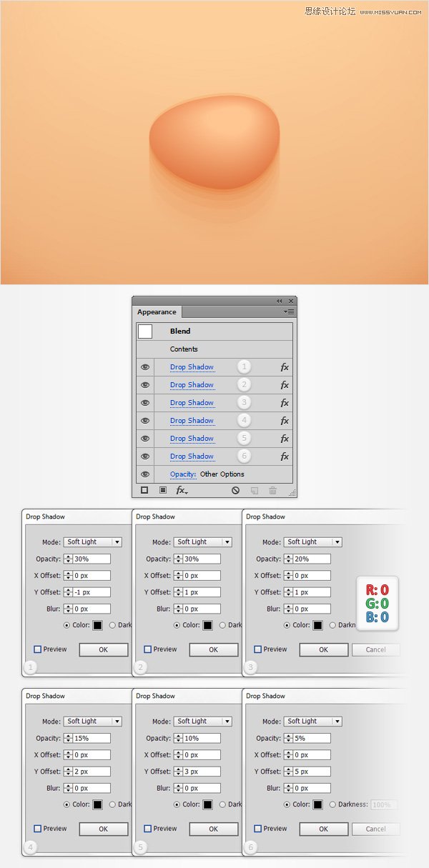Click the Add New Fill icon

162,491
